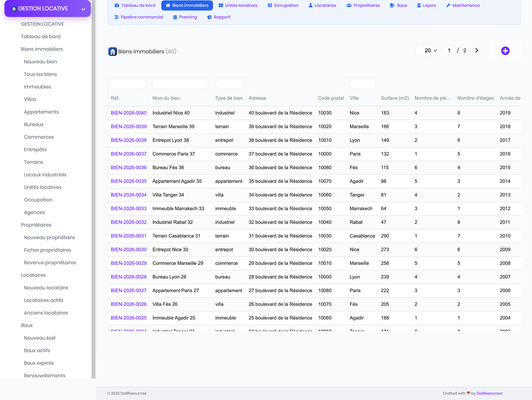Screen dimensions: 532x400
Task: Open property link BIEN-2026-0040
Action: point(128,113)
